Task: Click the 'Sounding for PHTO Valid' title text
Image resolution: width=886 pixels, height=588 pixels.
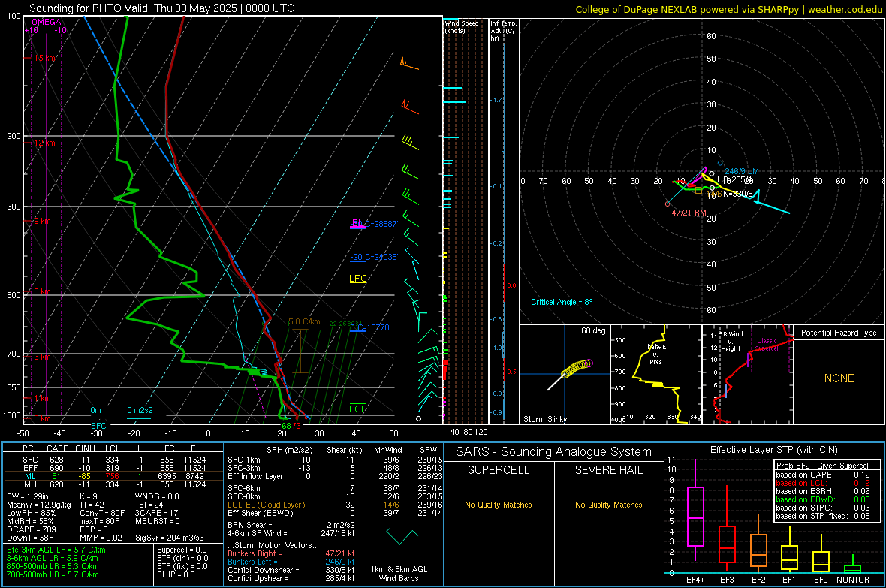Action: point(89,8)
